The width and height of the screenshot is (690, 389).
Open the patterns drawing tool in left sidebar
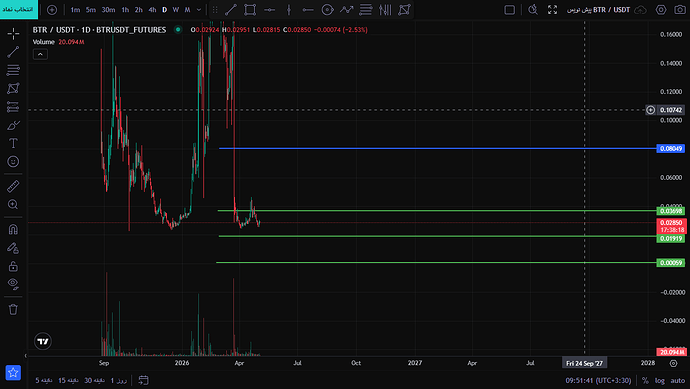coord(13,88)
